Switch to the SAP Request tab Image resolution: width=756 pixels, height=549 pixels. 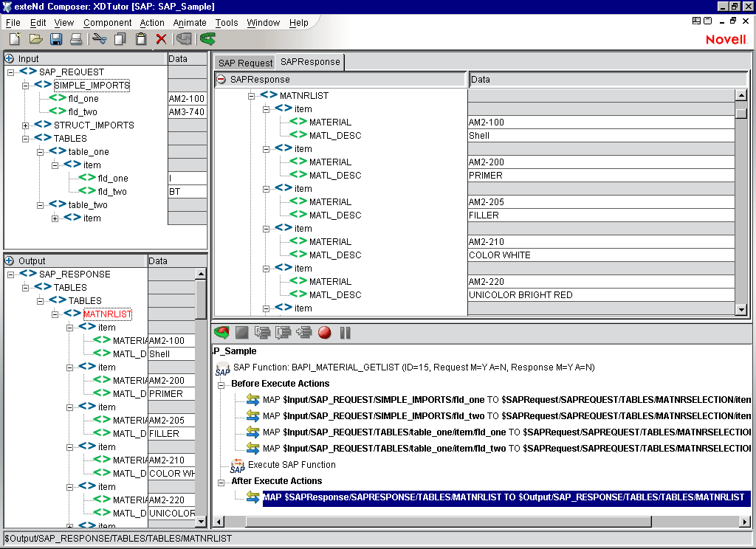pos(245,63)
